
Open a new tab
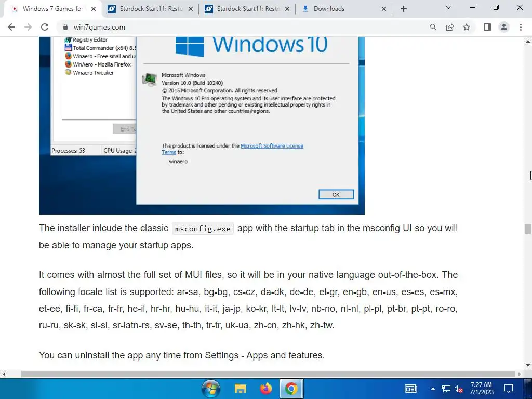click(x=403, y=9)
